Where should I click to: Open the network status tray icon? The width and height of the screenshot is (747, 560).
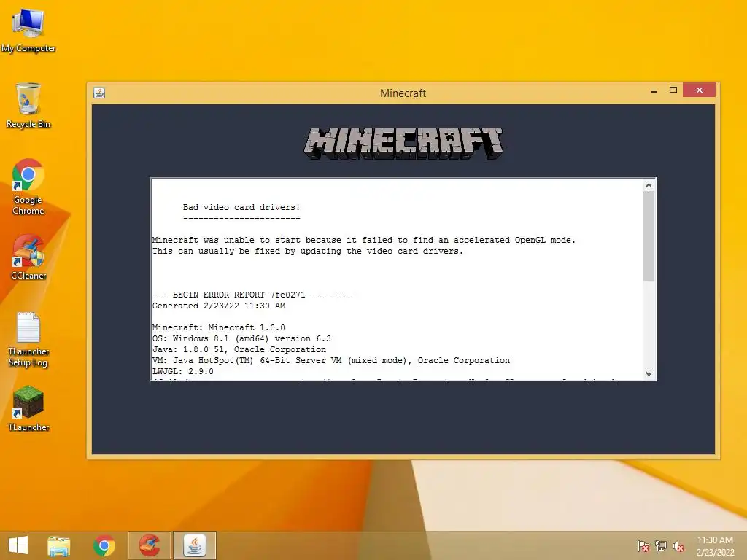[661, 546]
